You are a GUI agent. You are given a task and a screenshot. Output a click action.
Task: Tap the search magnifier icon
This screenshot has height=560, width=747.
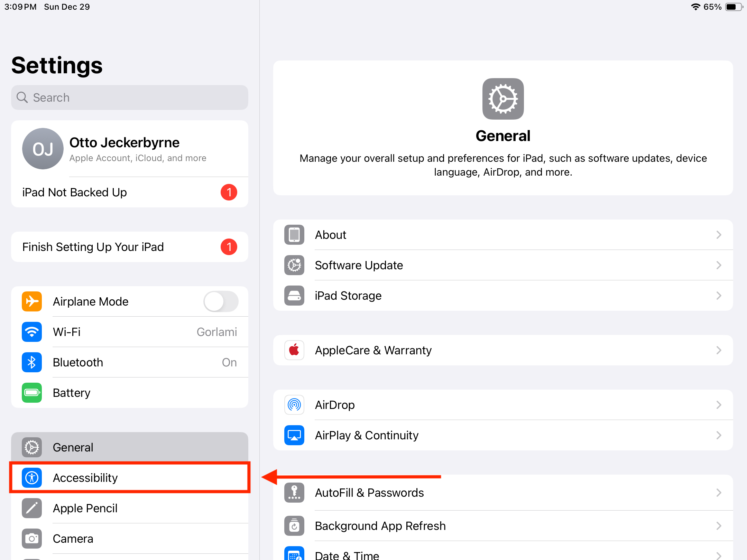click(22, 97)
